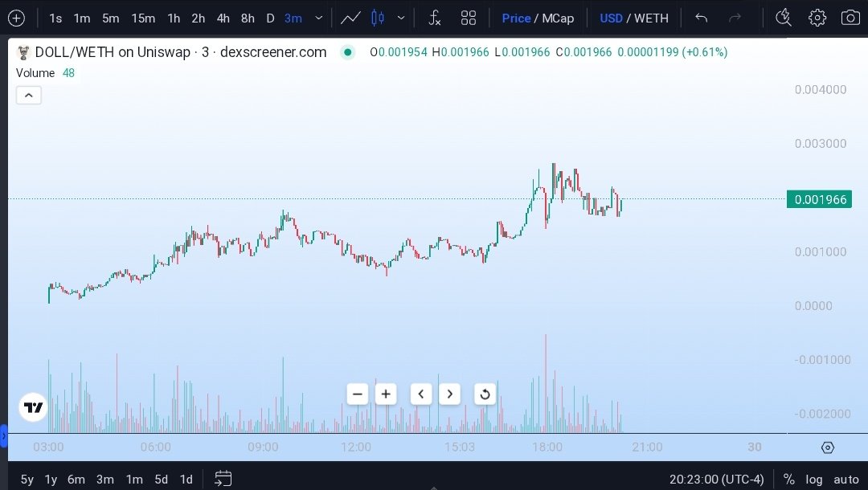The height and width of the screenshot is (490, 868).
Task: Set the date range to 1y
Action: coord(51,480)
